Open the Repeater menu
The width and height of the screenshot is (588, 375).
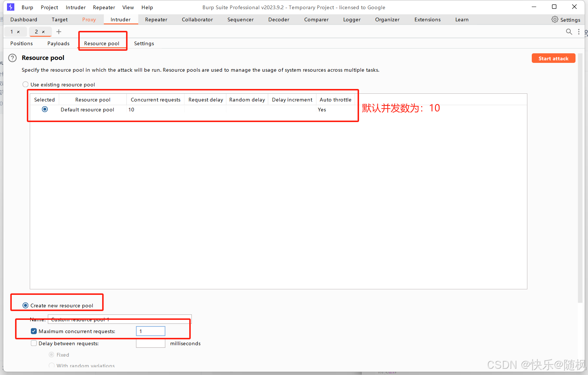[x=104, y=7]
